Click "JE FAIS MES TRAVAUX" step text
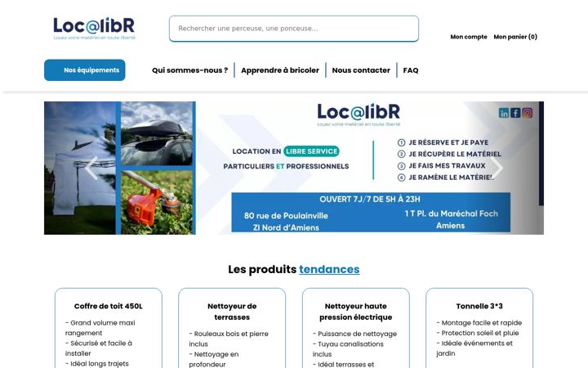Image resolution: width=588 pixels, height=368 pixels. 447,165
